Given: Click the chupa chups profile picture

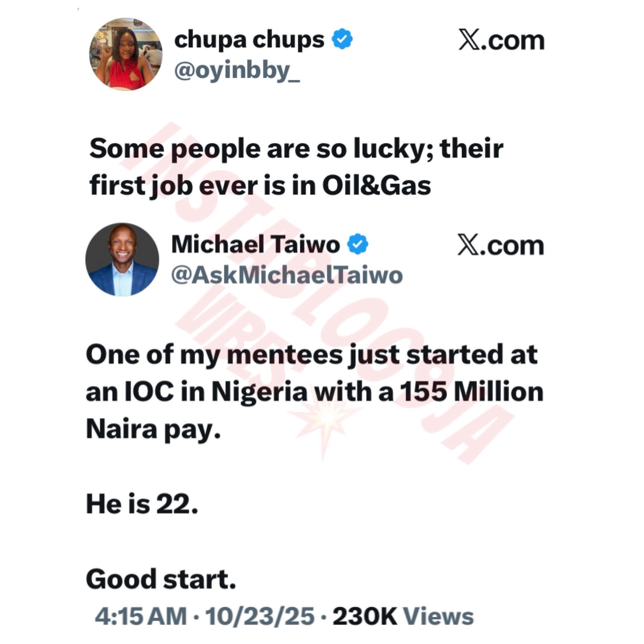Looking at the screenshot, I should coord(126,54).
